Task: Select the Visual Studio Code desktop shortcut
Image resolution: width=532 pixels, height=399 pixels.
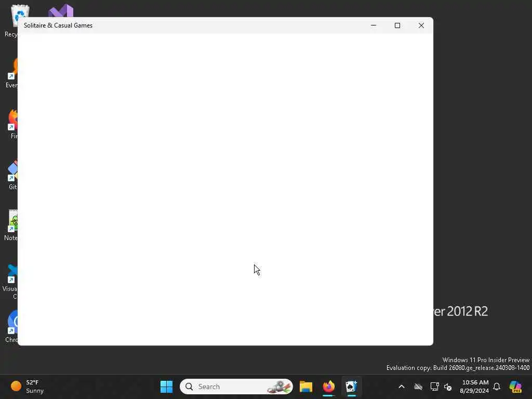Action: pos(10,282)
